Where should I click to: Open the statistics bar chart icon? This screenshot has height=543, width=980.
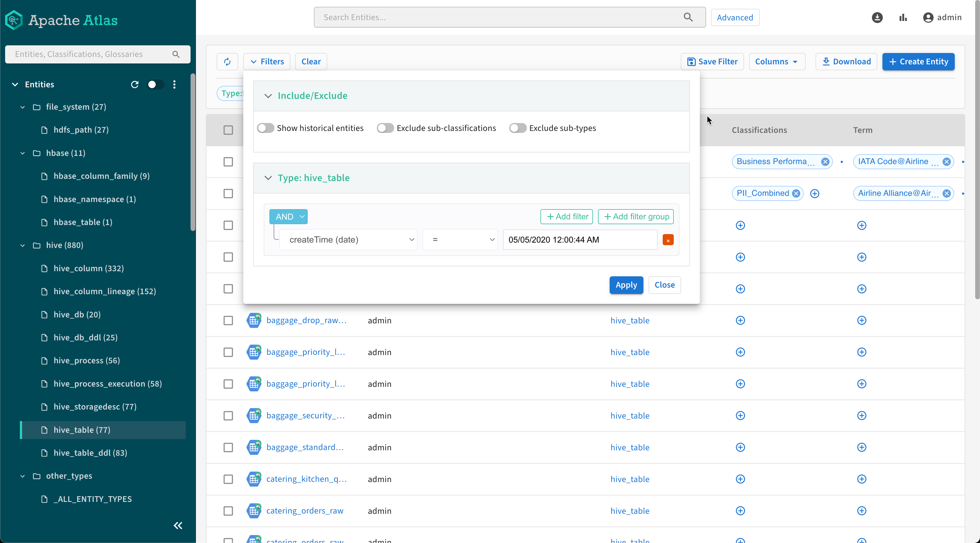903,18
